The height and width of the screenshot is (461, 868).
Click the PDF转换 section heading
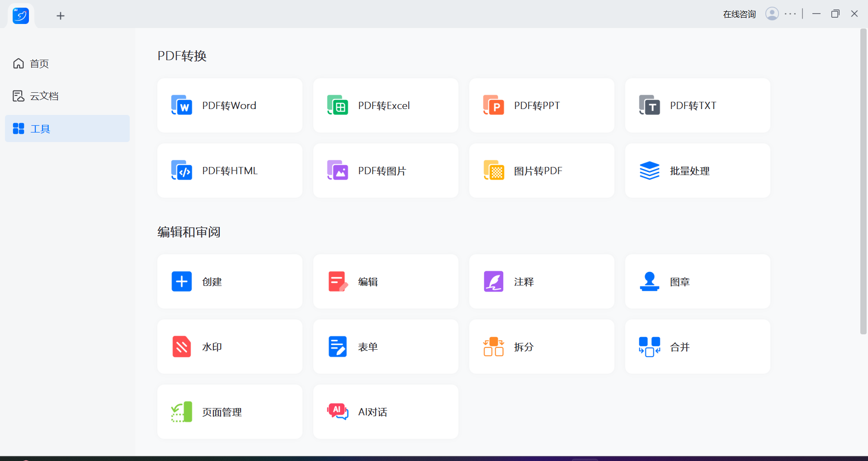[182, 56]
